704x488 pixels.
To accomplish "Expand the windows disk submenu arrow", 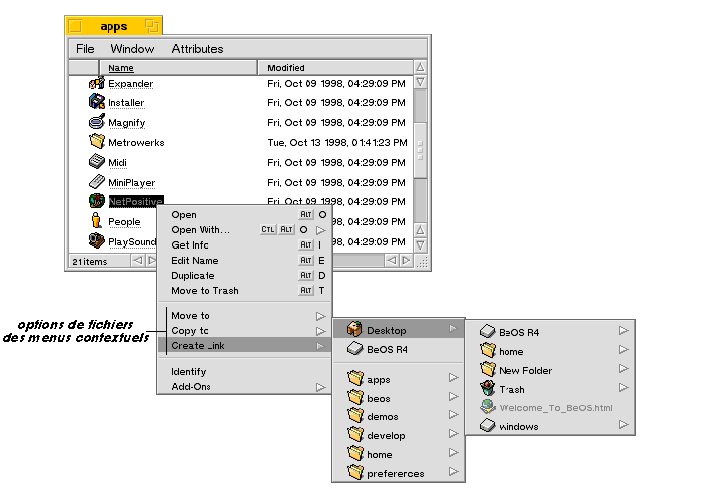I will [624, 424].
